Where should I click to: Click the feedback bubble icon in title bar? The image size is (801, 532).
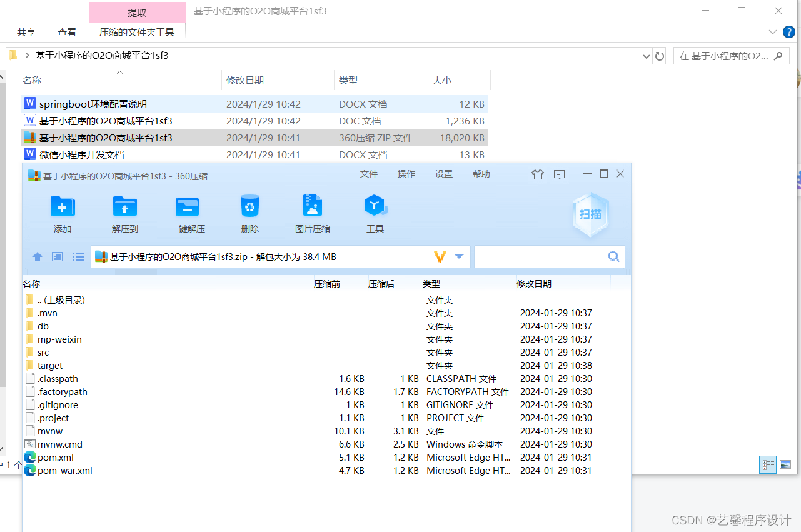559,174
